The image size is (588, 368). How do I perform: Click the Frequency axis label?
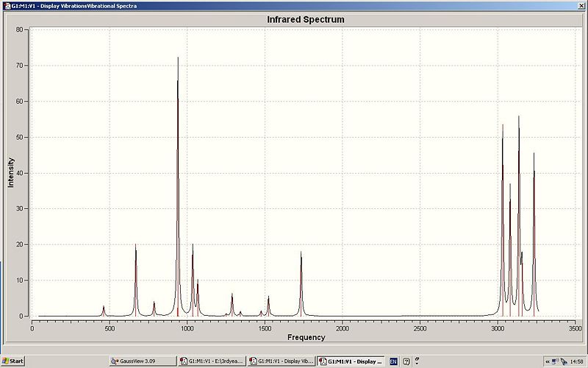pyautogui.click(x=306, y=337)
